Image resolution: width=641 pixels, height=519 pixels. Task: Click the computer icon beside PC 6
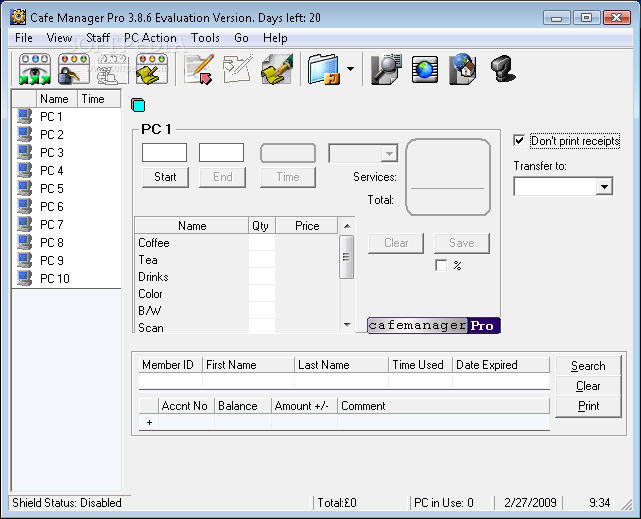[x=25, y=206]
